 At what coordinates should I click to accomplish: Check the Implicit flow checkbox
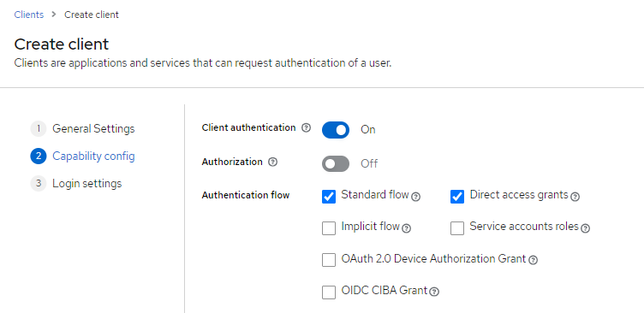click(x=329, y=228)
